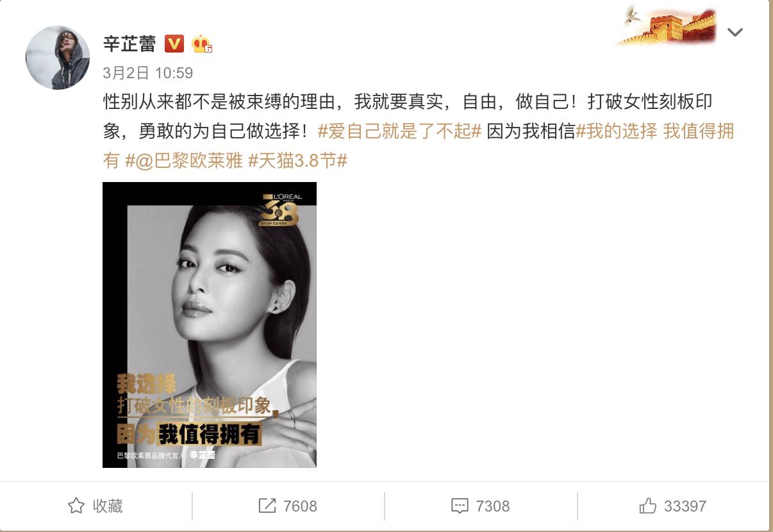
Task: View the 7308 comments count
Action: 493,506
